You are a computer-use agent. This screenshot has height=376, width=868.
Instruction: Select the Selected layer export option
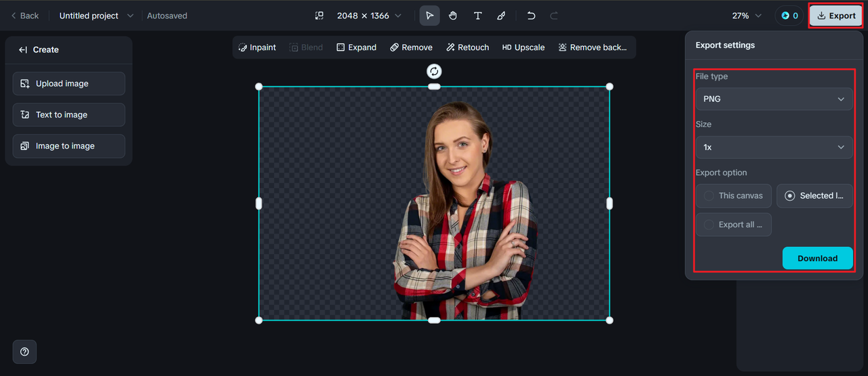814,195
